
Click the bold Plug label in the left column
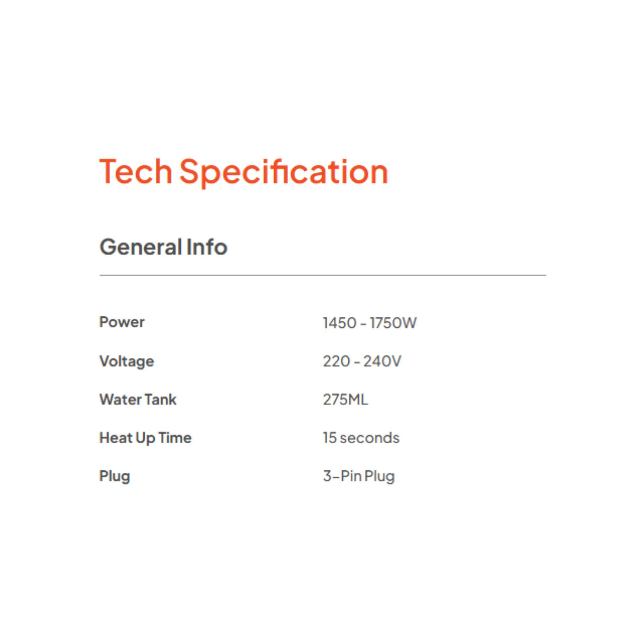(x=115, y=476)
